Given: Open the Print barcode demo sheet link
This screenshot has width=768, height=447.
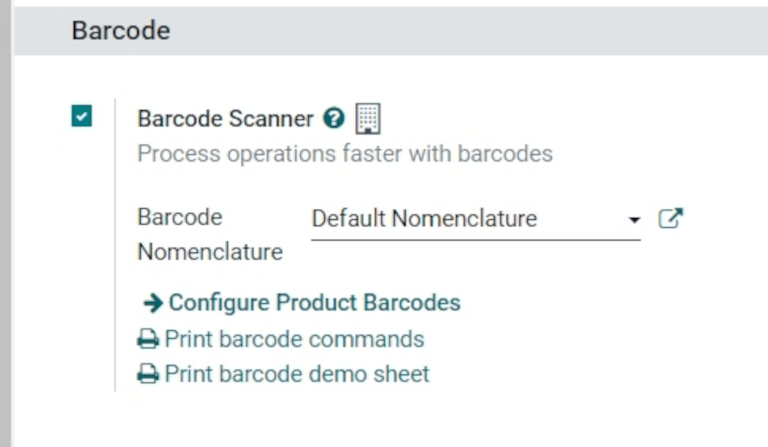Looking at the screenshot, I should point(297,375).
